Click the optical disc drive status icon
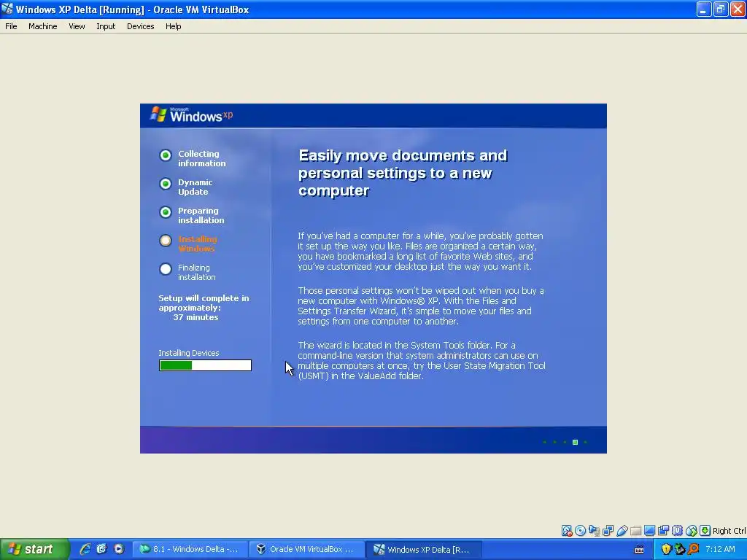This screenshot has width=747, height=560. coord(580,531)
